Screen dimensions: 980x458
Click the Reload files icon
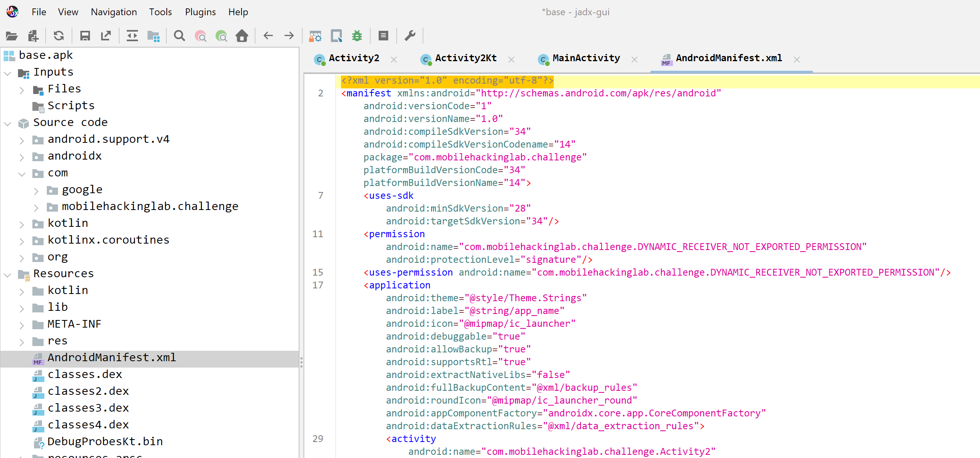coord(59,36)
